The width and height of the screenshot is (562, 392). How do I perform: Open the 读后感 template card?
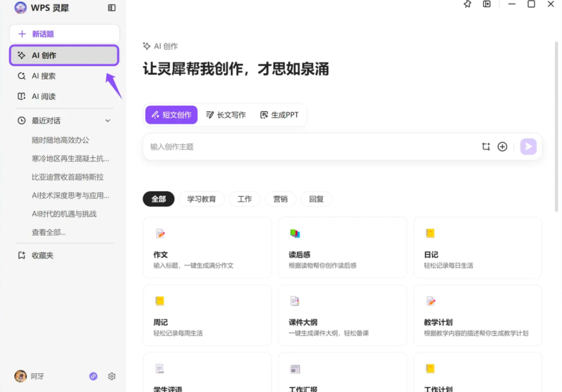tap(342, 248)
